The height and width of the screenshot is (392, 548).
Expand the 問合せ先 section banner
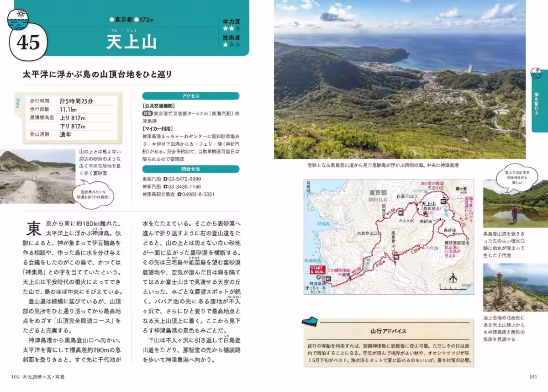click(190, 169)
